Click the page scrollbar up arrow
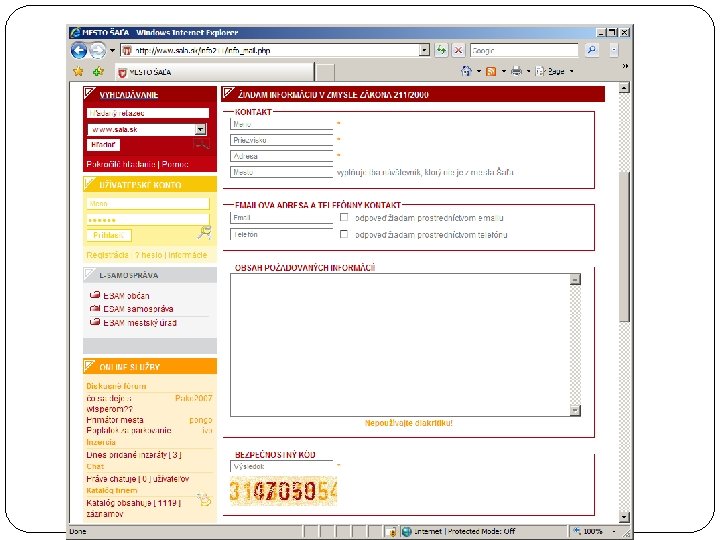720x540 pixels. (x=624, y=88)
